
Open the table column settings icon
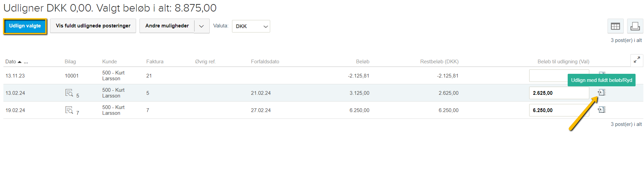[615, 26]
